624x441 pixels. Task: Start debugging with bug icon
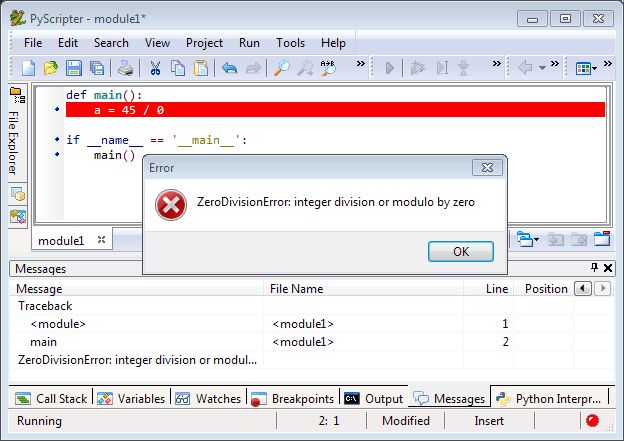[x=417, y=68]
